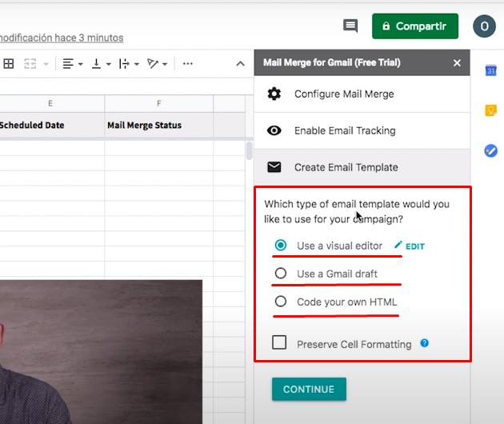Screen dimensions: 504x424
Task: Select the Use a Gmail draft radio
Action: (x=281, y=274)
